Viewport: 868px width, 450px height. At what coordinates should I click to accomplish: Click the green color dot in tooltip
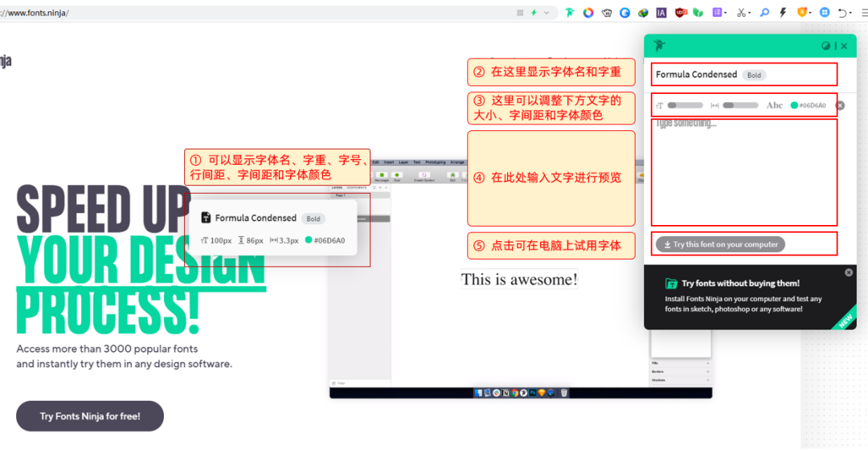tap(309, 239)
